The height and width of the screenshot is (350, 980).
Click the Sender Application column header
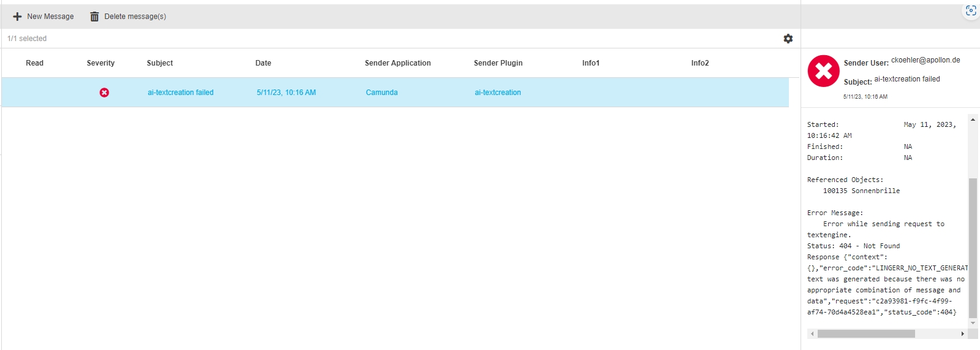(398, 63)
